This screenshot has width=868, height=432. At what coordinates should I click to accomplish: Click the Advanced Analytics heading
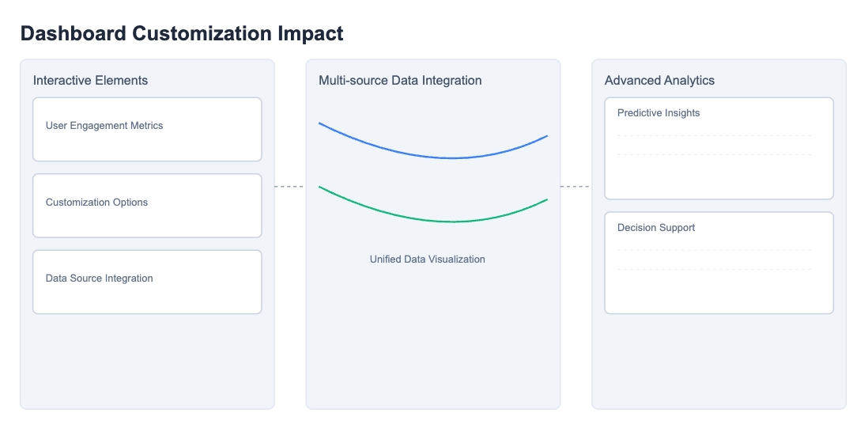pos(659,81)
